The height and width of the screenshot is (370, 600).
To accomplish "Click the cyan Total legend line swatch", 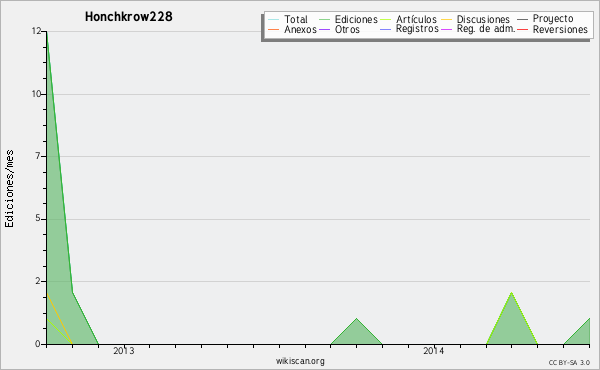I will (x=274, y=19).
